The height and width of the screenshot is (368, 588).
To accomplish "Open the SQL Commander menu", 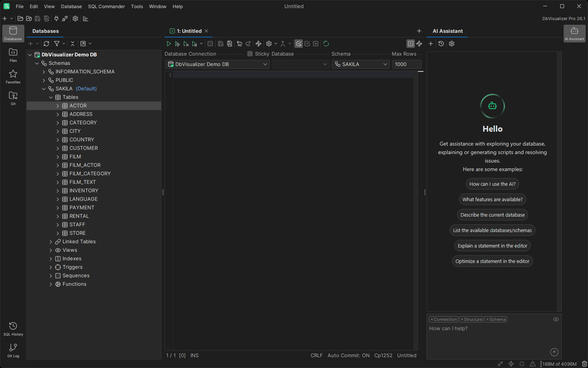I will tap(106, 6).
